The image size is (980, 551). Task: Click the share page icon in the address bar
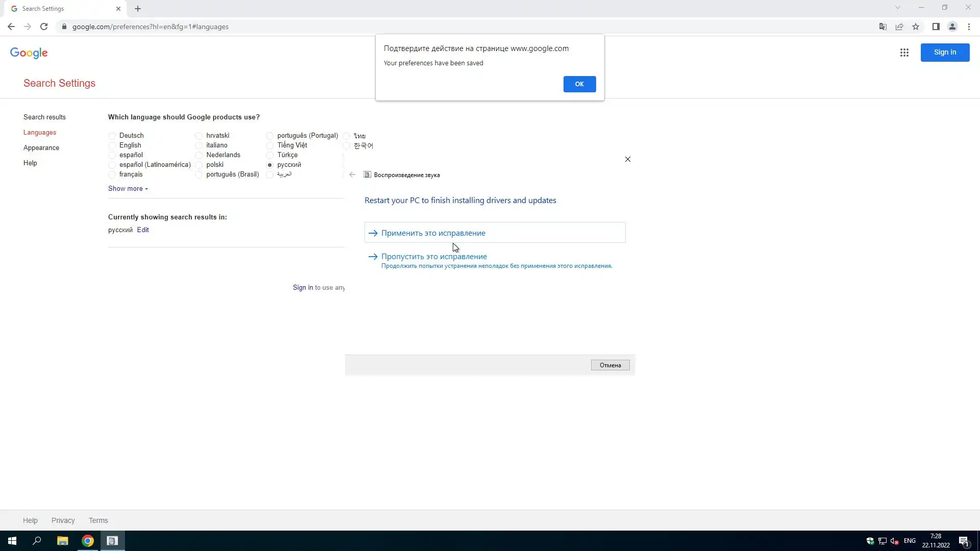click(899, 27)
